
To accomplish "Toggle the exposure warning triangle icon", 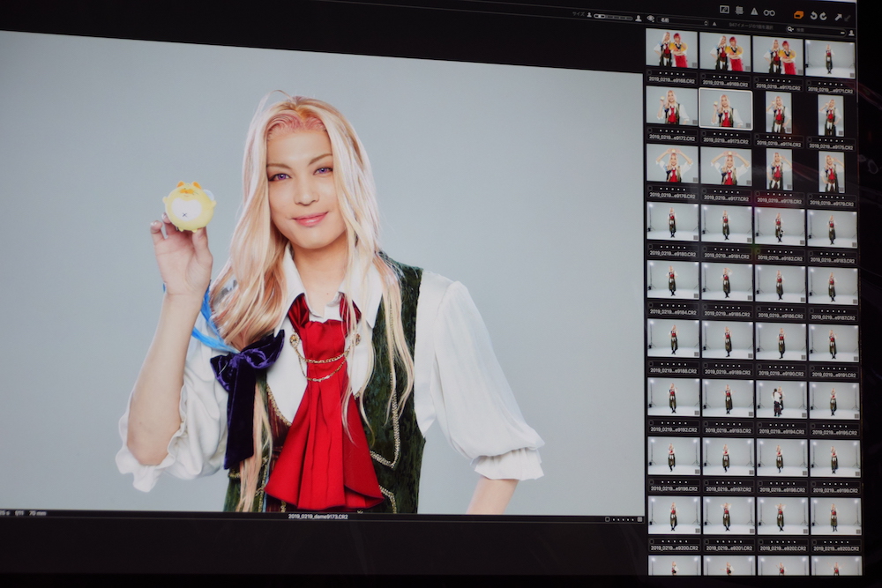I will 754,11.
